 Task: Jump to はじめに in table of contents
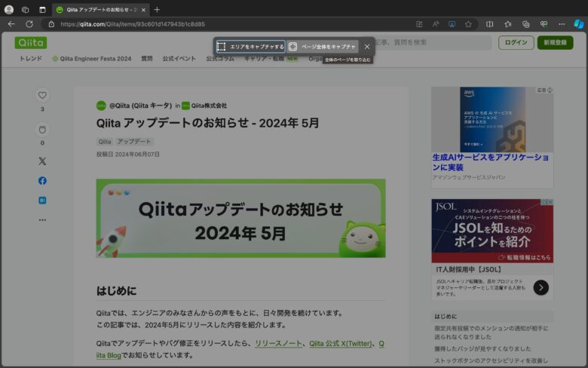[446, 316]
